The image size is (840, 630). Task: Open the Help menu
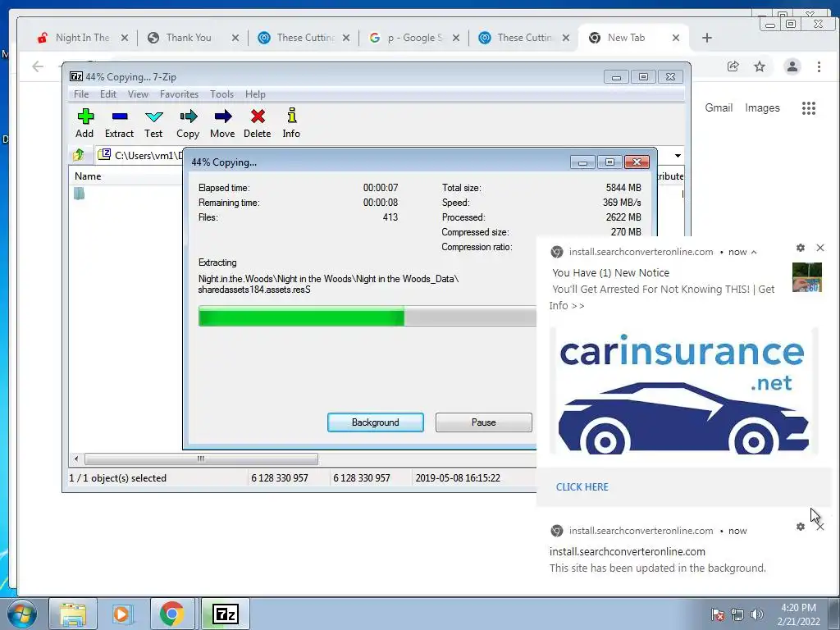[256, 94]
